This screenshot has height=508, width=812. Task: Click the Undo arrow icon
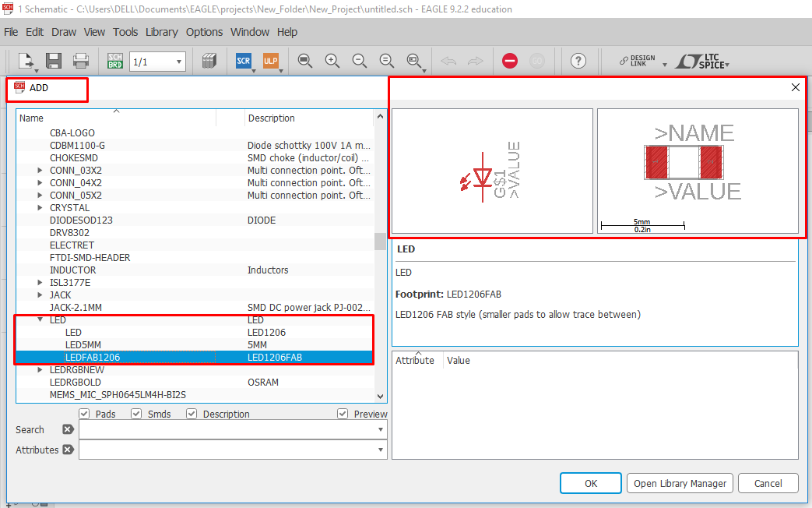tap(448, 62)
